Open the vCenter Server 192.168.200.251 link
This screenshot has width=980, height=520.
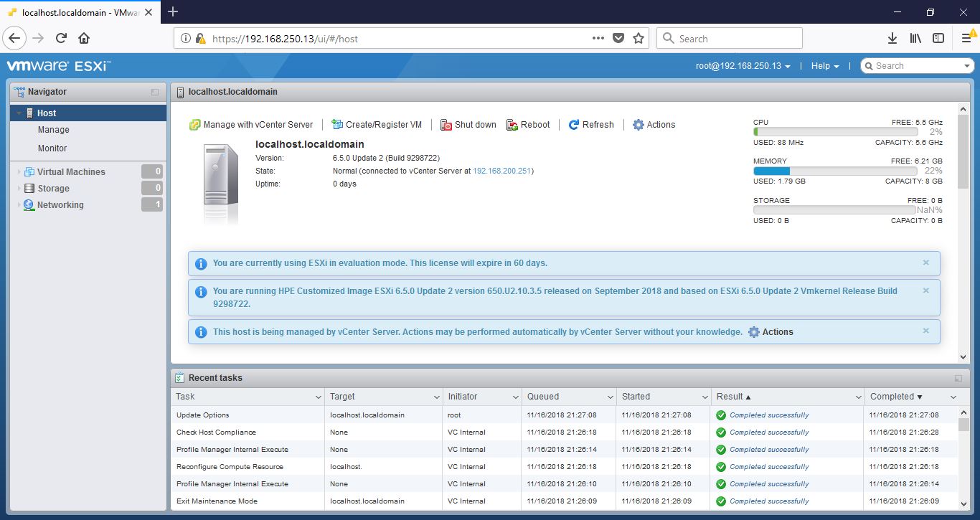pyautogui.click(x=501, y=171)
